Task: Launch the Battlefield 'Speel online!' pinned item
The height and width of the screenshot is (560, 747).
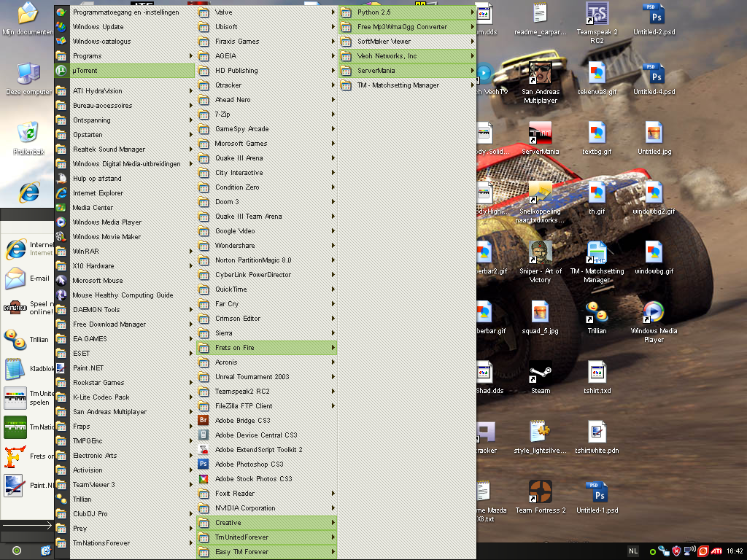Action: (x=28, y=308)
